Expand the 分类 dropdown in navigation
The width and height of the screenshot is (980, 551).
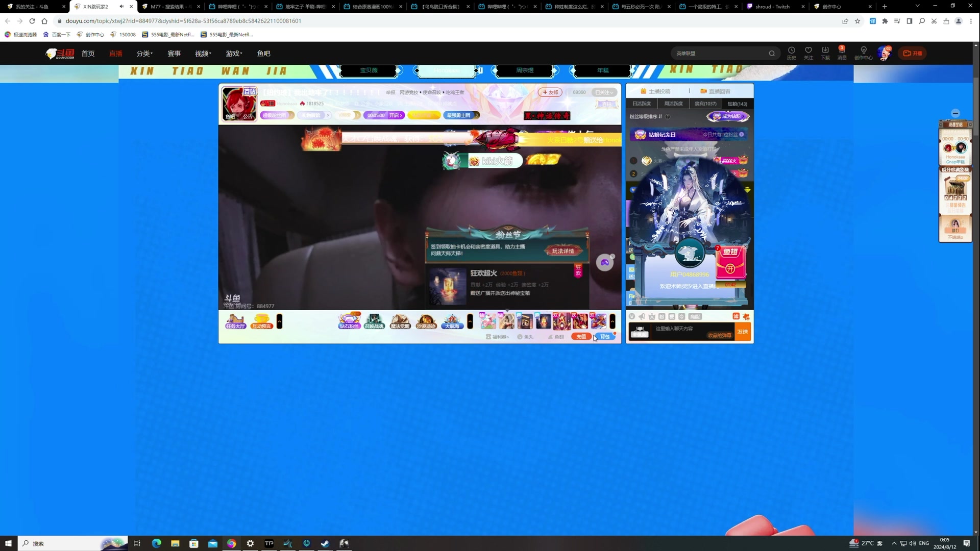144,54
